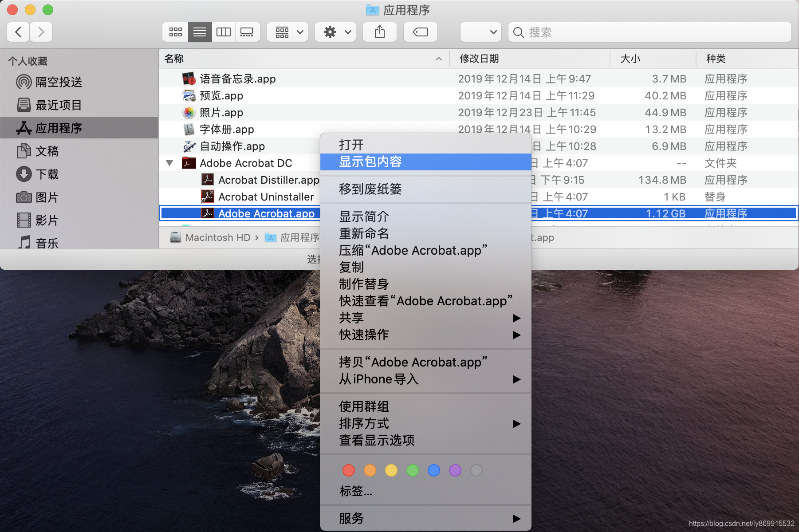The image size is (799, 532).
Task: Select 应用程序 in sidebar
Action: (x=79, y=128)
